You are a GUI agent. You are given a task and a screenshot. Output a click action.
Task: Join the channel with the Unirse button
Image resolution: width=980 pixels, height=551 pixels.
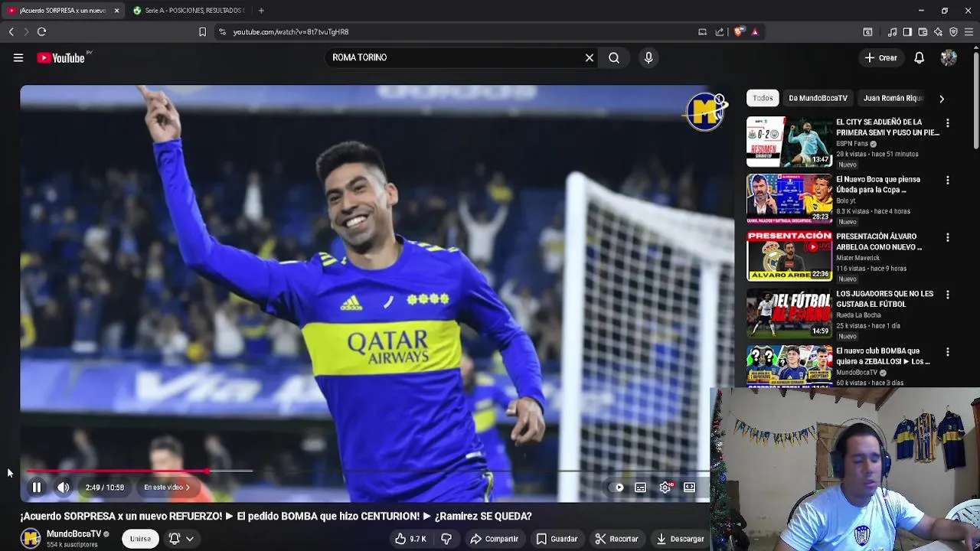[140, 539]
